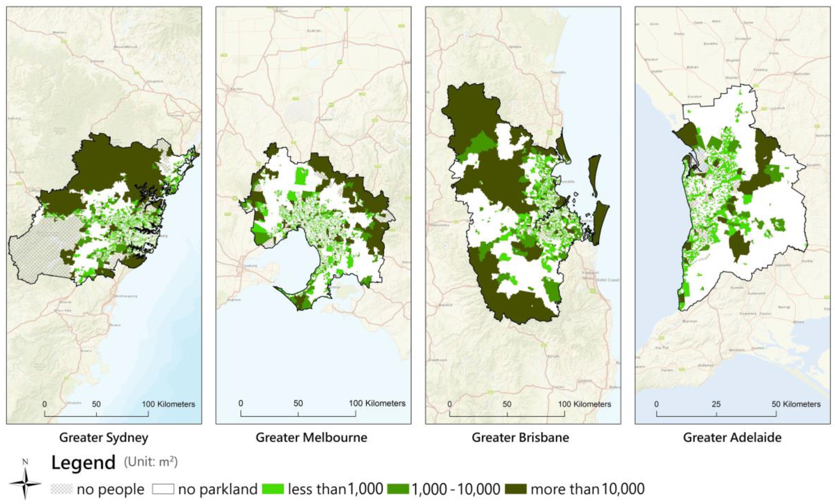Screen dimensions: 835x504
Task: Click the 'no parkland' white legend swatch
Action: point(163,489)
